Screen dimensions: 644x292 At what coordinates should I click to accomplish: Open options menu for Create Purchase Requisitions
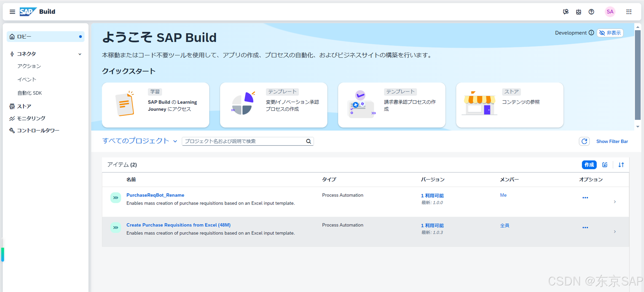pos(585,228)
